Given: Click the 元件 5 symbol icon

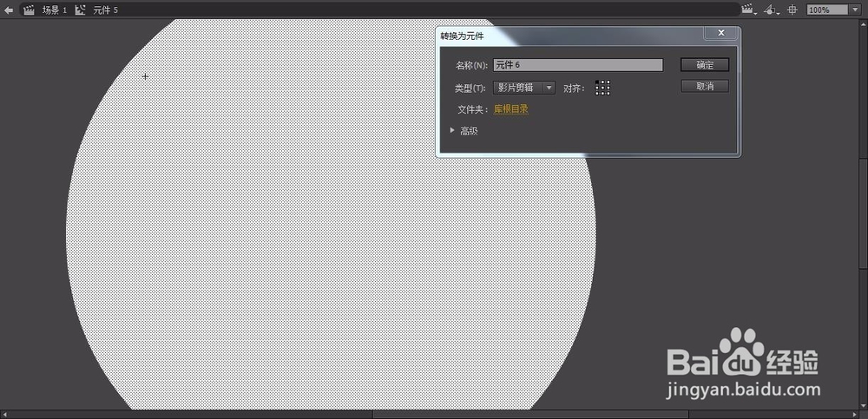Looking at the screenshot, I should (x=80, y=10).
